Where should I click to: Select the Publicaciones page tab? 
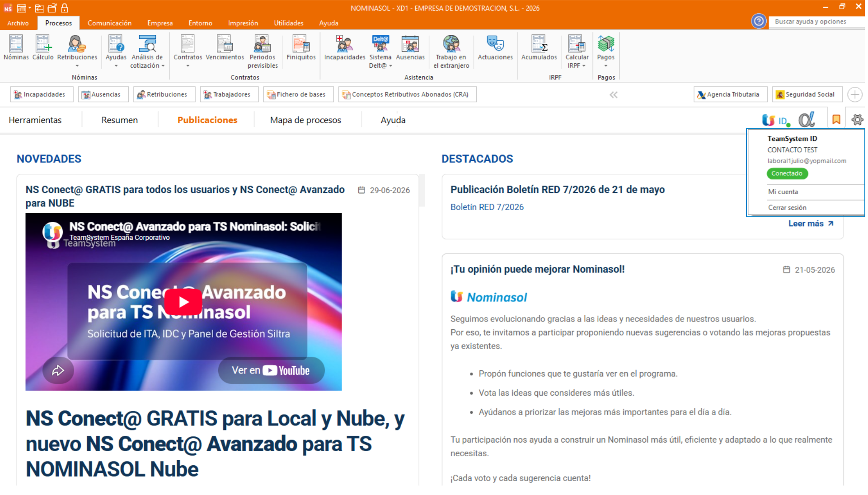pos(207,120)
